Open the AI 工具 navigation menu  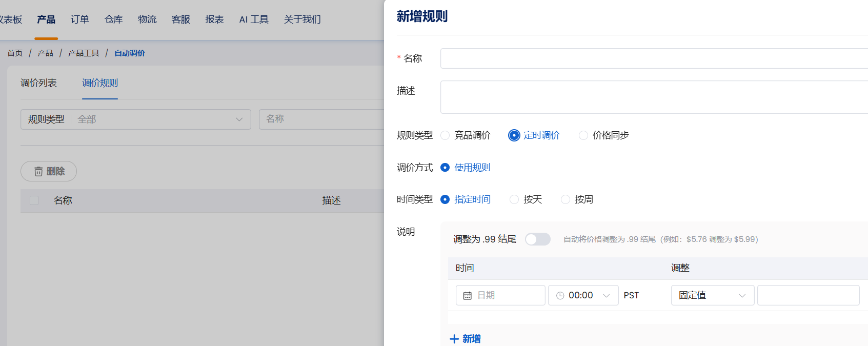coord(254,19)
